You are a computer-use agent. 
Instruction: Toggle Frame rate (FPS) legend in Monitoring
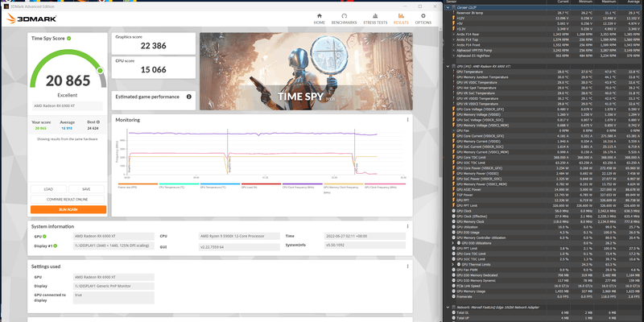point(138,186)
